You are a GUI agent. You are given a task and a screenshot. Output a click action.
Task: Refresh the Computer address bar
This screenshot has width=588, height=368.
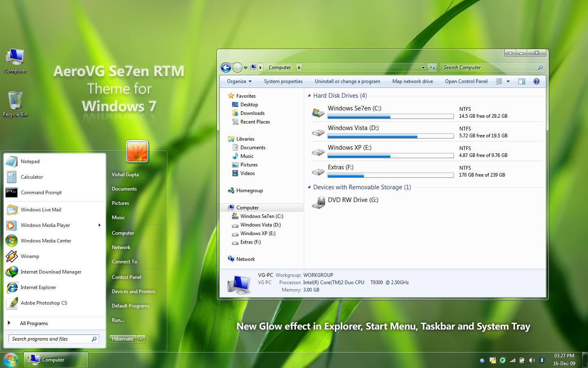432,67
